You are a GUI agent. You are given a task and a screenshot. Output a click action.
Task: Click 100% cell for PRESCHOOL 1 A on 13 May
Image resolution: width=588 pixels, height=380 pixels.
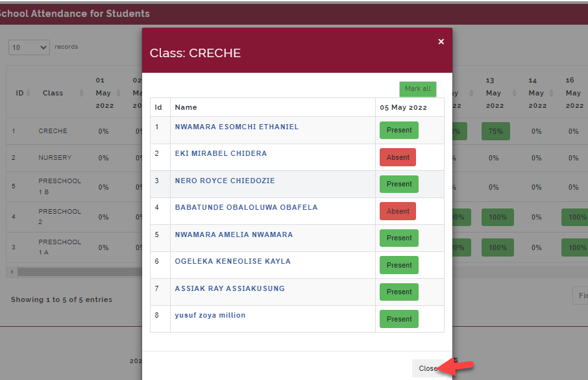click(498, 247)
